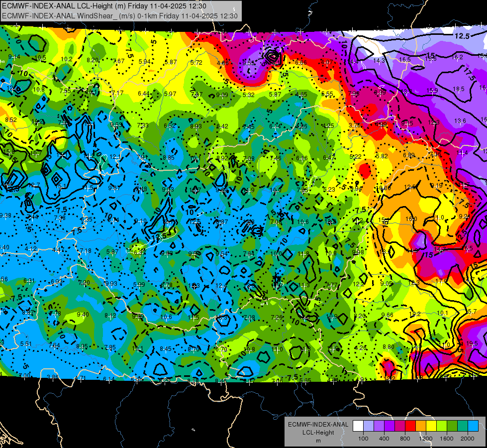487x448 pixels.
Task: Click the 7.20 grid value
Action: tap(84, 283)
